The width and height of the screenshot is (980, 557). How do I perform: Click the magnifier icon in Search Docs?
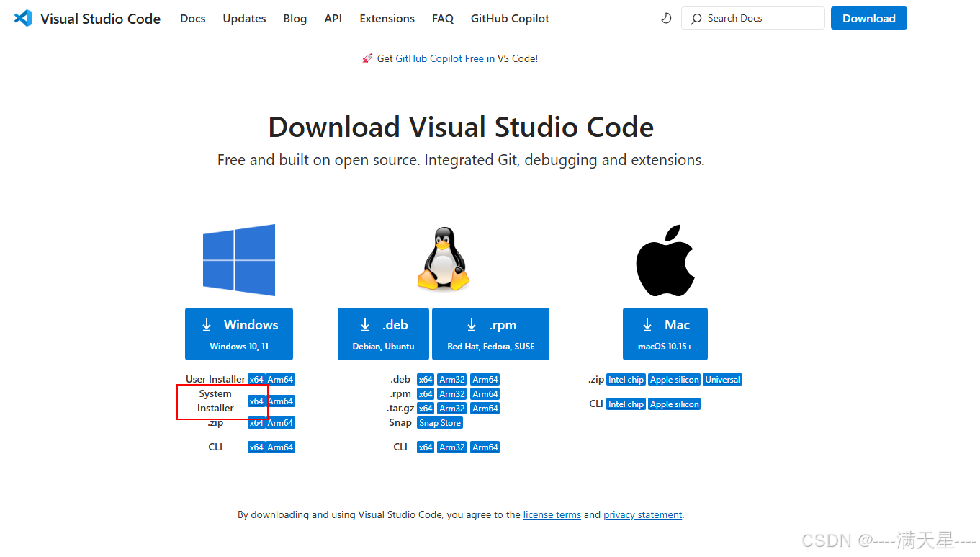coord(696,19)
